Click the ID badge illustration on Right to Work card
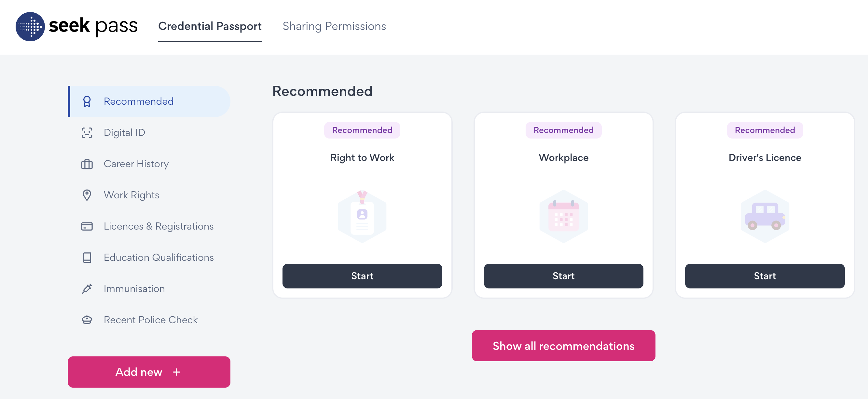Screen dimensions: 868x399 362,216
